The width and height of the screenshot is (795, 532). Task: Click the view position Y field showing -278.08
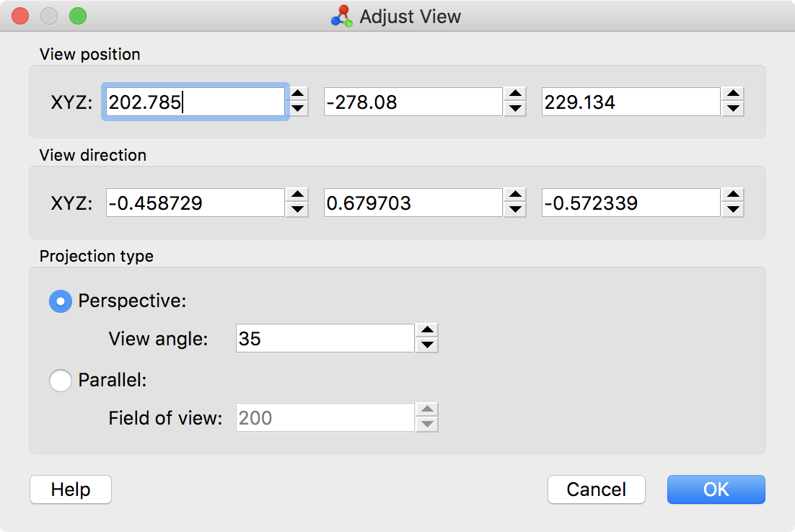[x=413, y=102]
